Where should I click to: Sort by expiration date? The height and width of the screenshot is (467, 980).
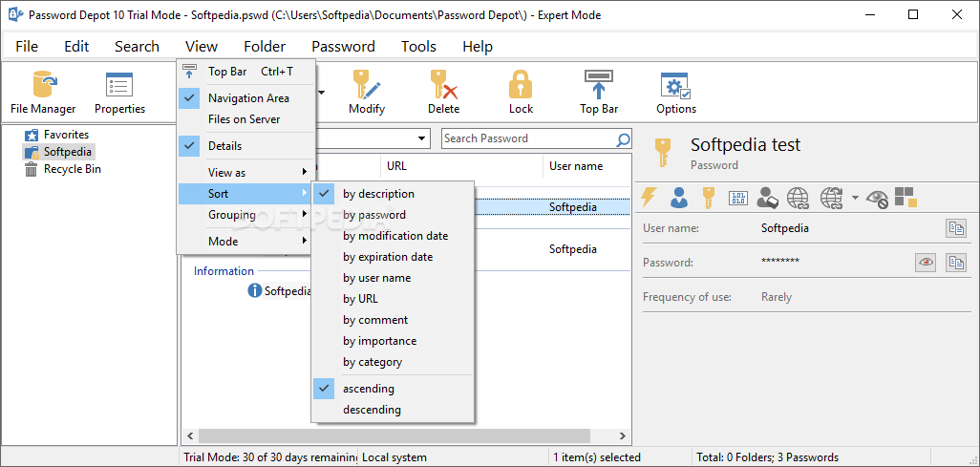click(393, 257)
